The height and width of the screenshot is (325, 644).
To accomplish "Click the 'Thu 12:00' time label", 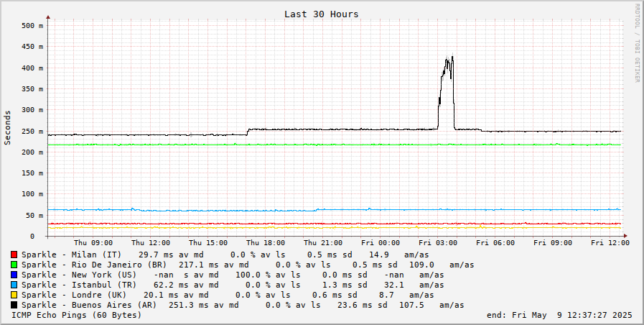I will [x=151, y=243].
